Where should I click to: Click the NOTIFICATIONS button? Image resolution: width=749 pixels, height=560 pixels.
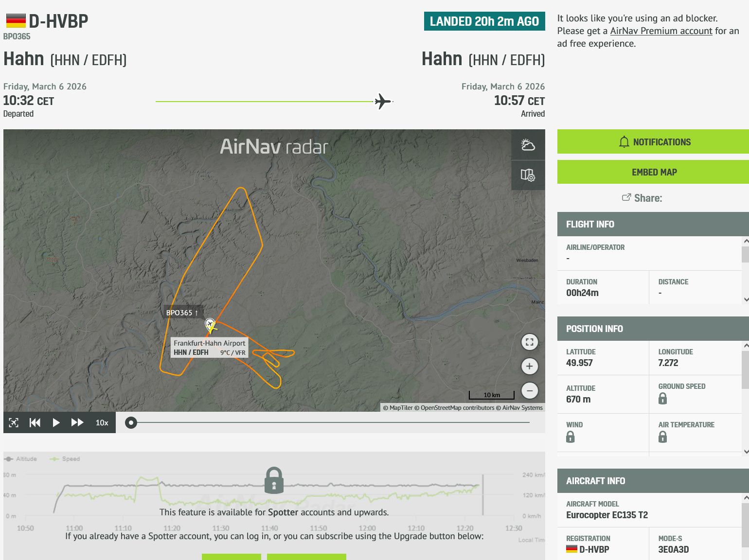(653, 142)
